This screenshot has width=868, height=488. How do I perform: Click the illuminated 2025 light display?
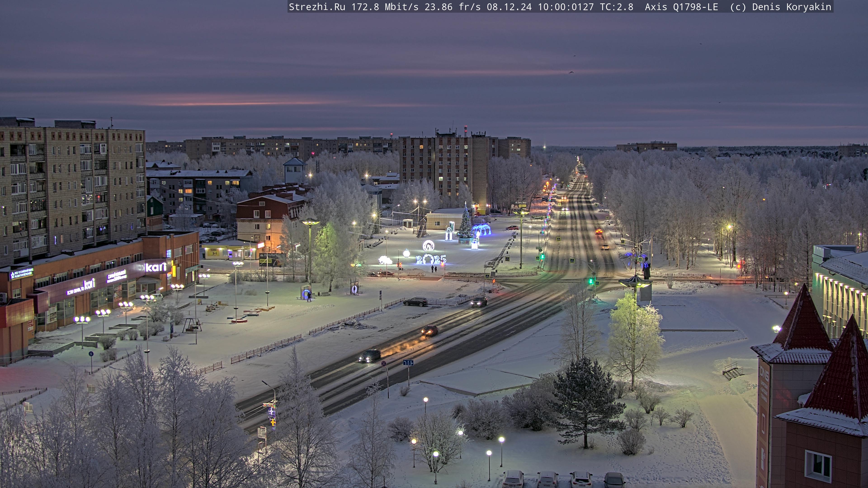[x=431, y=259]
